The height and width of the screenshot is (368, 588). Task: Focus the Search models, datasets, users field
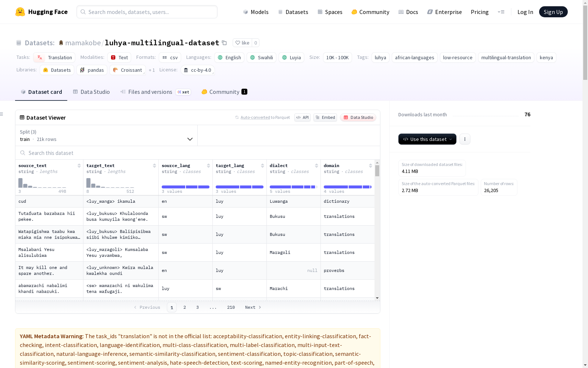coord(147,12)
